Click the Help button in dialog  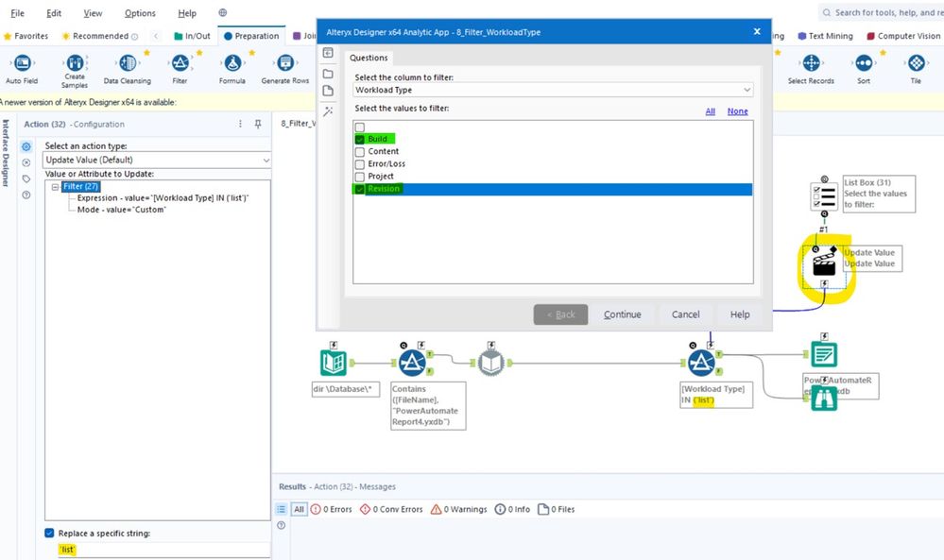[x=740, y=314]
